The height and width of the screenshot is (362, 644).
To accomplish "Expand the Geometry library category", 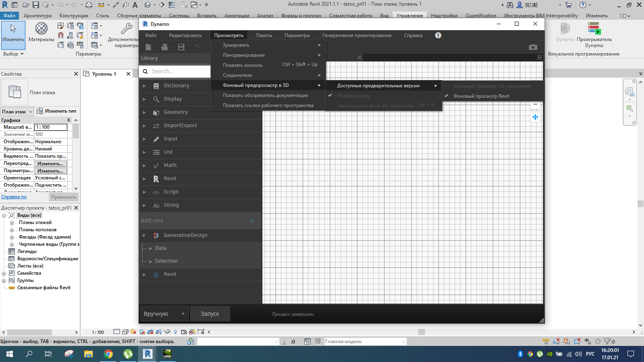I will pyautogui.click(x=144, y=112).
